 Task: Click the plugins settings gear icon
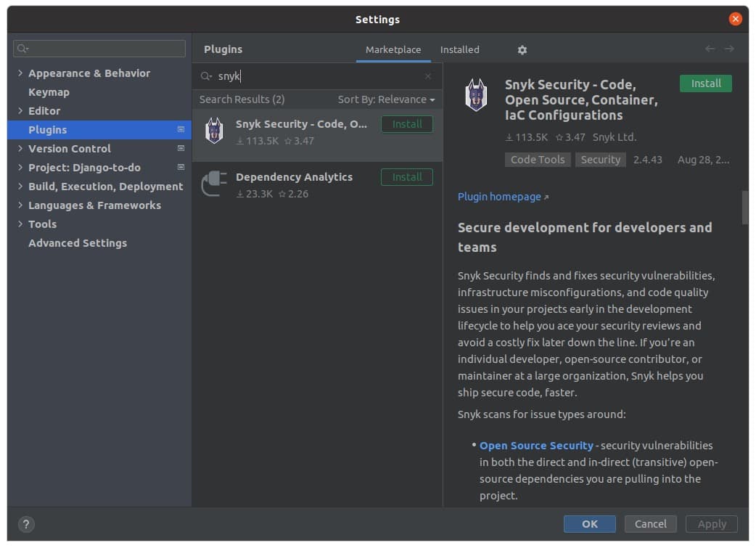[522, 50]
